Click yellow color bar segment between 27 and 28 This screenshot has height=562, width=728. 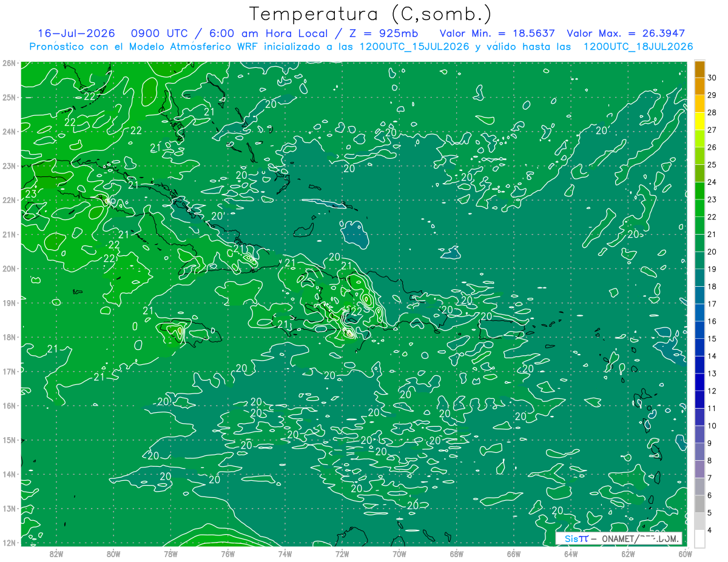[699, 121]
